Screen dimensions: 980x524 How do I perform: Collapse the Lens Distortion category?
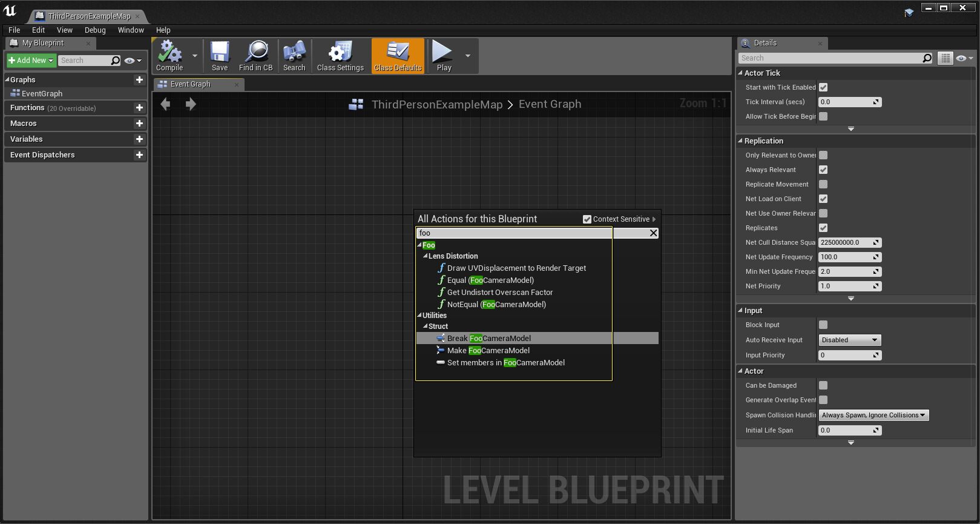[426, 256]
